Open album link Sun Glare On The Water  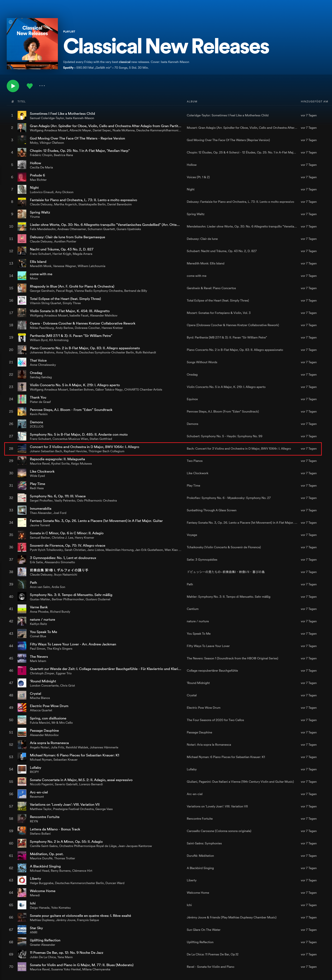point(203,930)
